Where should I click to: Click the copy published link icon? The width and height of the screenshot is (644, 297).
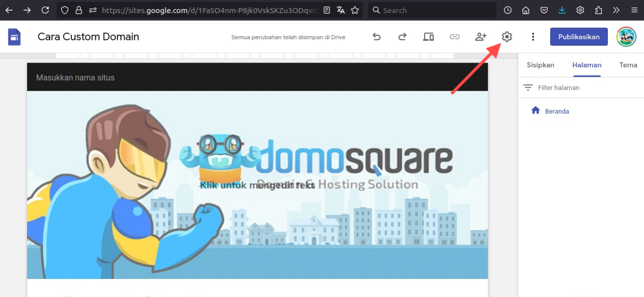(x=454, y=37)
